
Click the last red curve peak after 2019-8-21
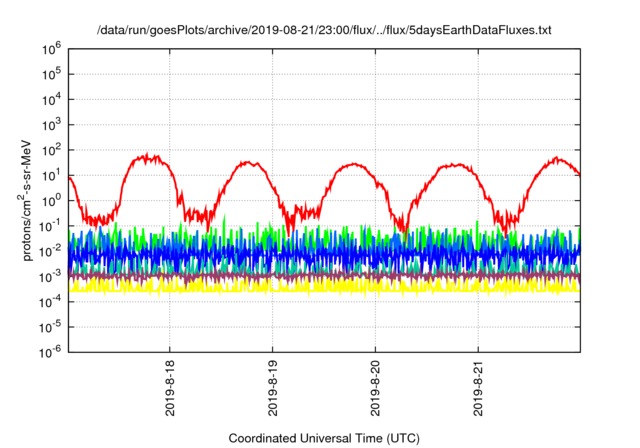click(557, 159)
